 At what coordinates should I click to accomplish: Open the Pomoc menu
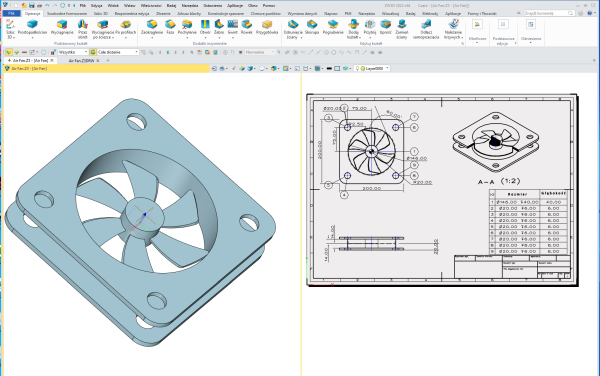coord(269,6)
